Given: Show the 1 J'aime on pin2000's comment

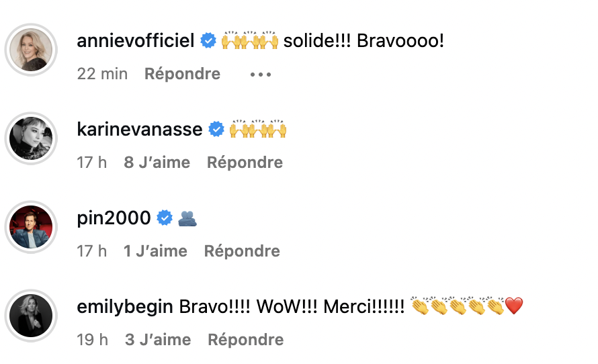Looking at the screenshot, I should point(155,251).
